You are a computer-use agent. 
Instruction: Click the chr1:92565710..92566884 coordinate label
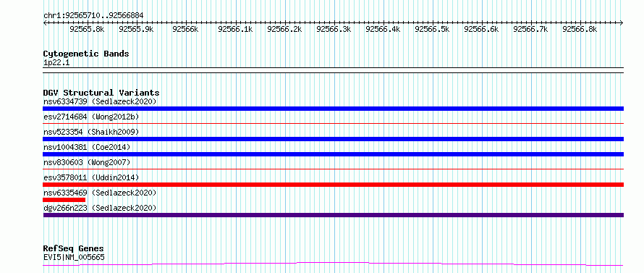tap(93, 16)
